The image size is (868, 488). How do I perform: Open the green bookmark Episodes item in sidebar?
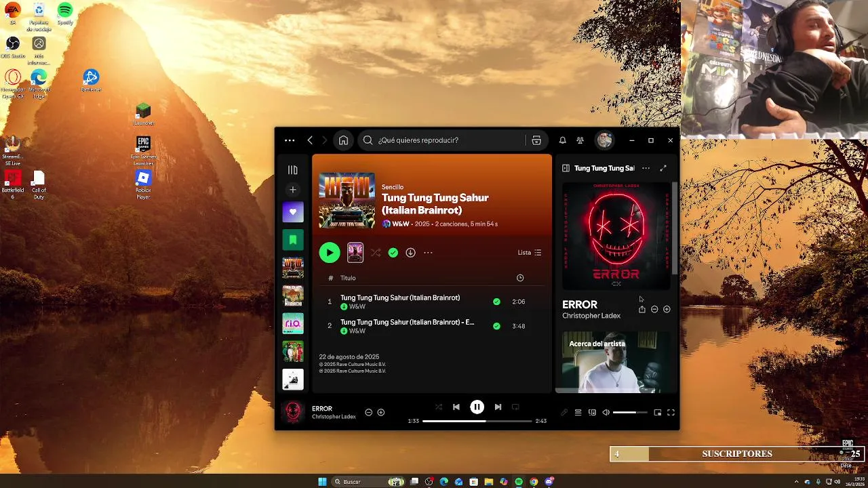tap(293, 240)
